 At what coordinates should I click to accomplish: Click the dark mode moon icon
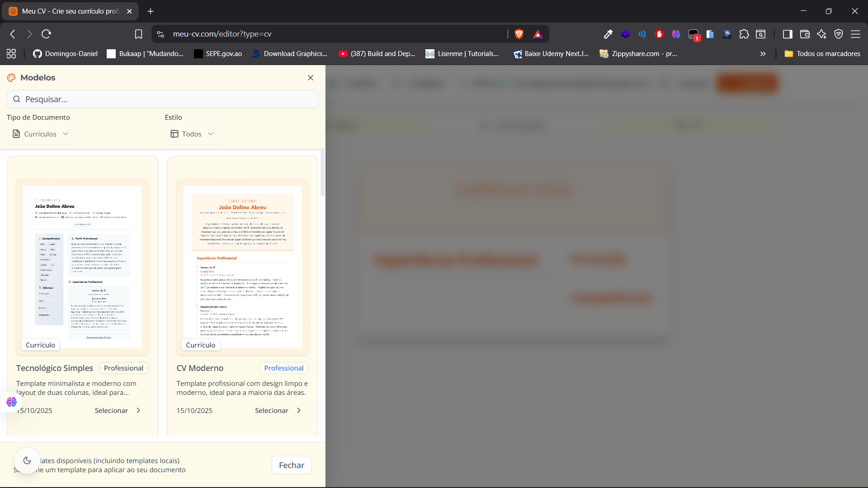pos(27,460)
